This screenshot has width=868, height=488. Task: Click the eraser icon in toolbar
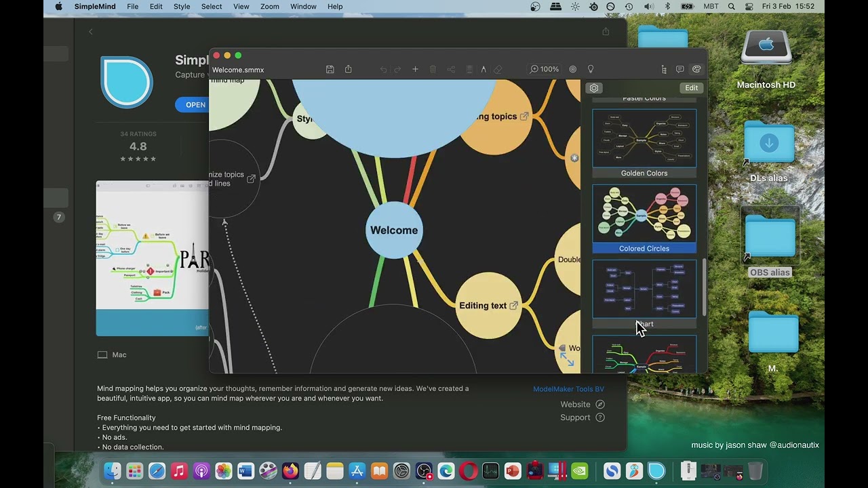498,69
